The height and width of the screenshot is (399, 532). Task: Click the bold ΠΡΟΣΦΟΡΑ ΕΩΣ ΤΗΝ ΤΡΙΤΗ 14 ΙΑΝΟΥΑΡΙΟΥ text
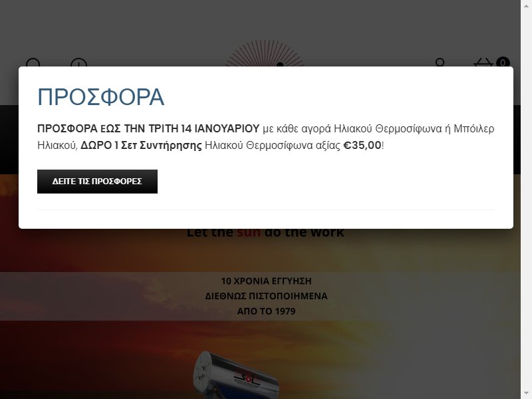tap(148, 129)
